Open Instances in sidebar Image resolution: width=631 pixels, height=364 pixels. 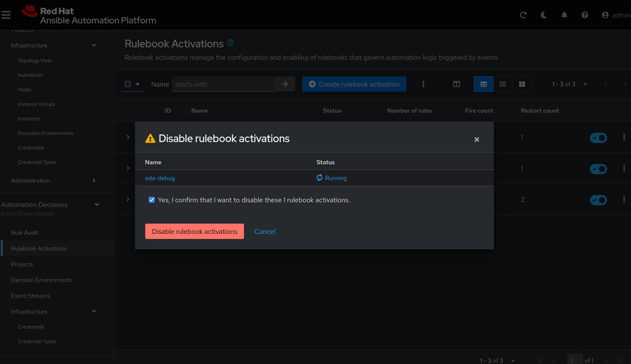point(29,119)
